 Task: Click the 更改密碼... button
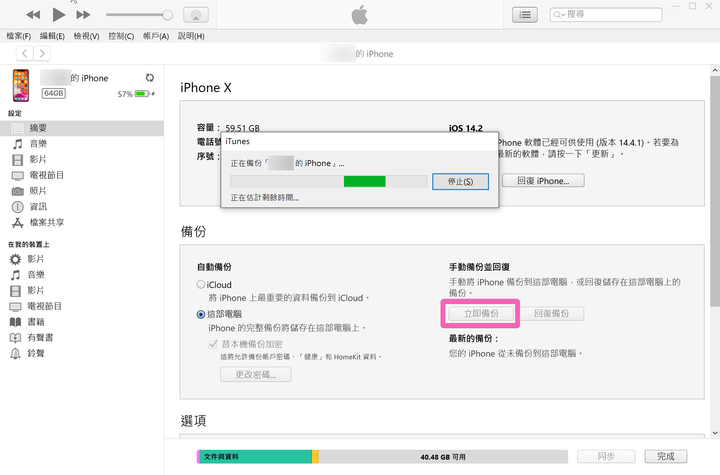pyautogui.click(x=256, y=374)
